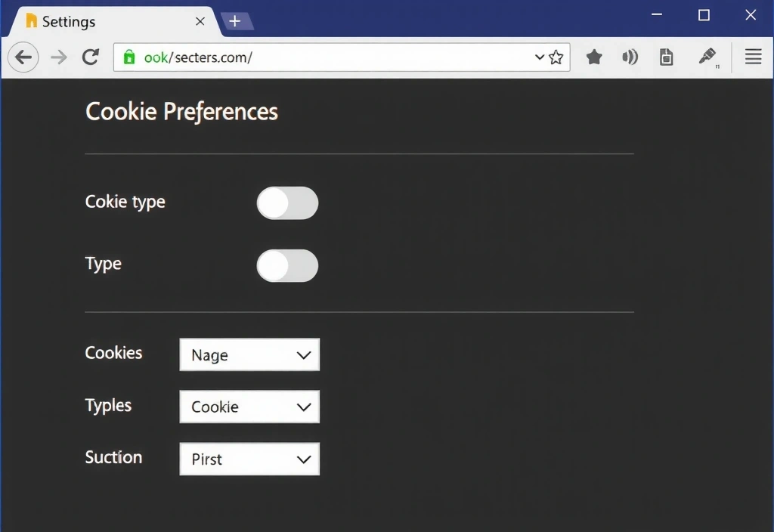Click the back navigation arrow
This screenshot has width=774, height=532.
tap(23, 57)
